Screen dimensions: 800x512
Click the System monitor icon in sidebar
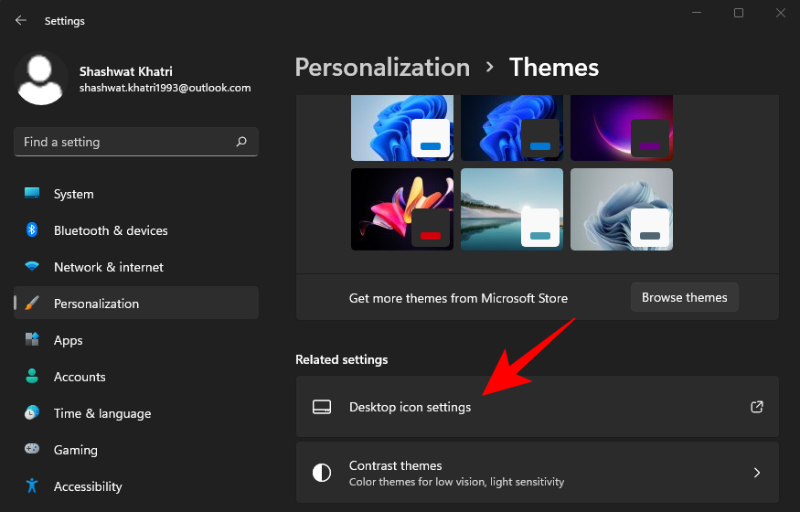32,194
